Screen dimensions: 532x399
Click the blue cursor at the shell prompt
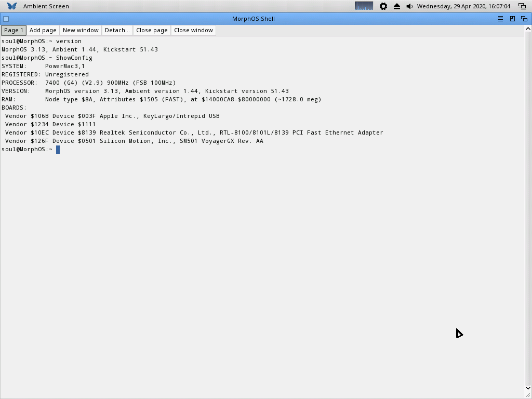pos(58,150)
